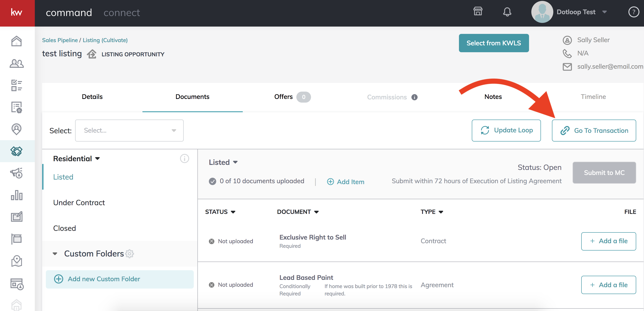Open the Notes tab
This screenshot has height=311, width=644.
(493, 97)
